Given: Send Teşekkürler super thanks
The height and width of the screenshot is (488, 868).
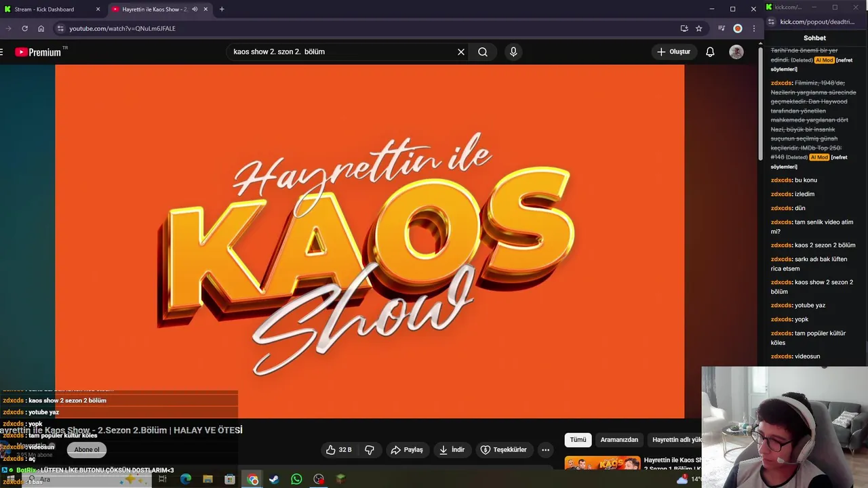Looking at the screenshot, I should click(504, 449).
